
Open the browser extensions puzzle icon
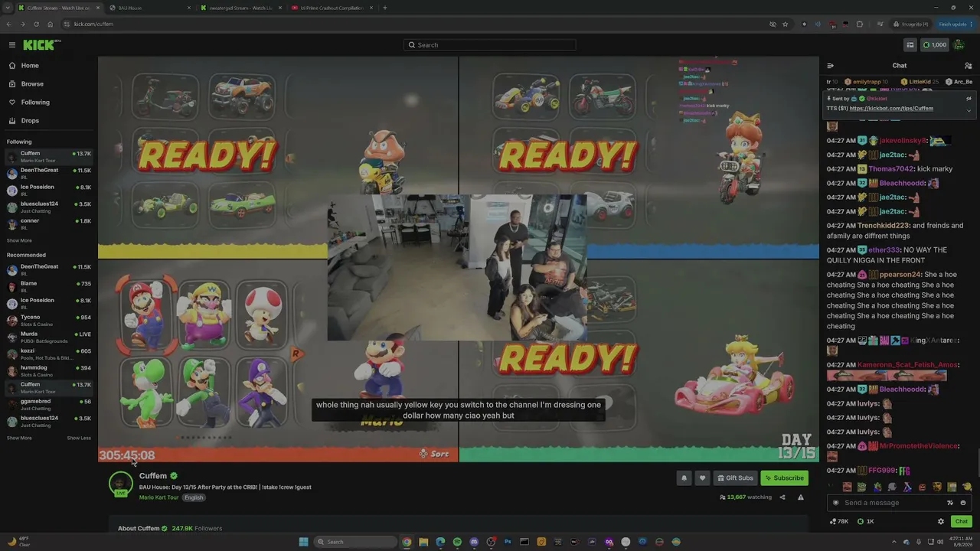click(x=860, y=24)
